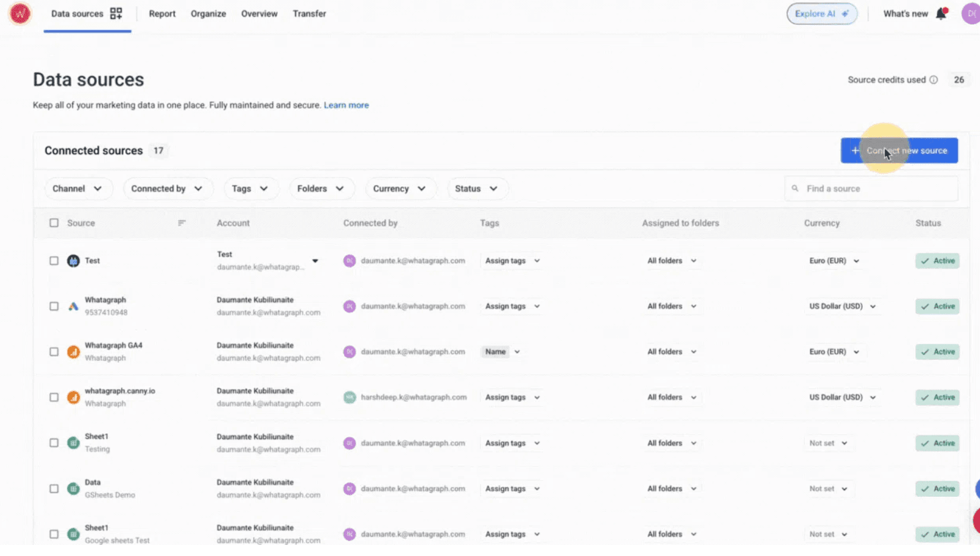980x556 pixels.
Task: Click the Explore AI button
Action: 821,14
